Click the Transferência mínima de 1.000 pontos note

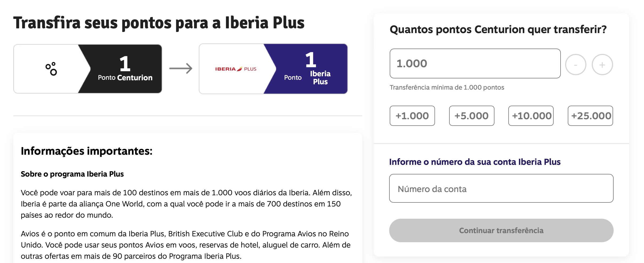[447, 87]
